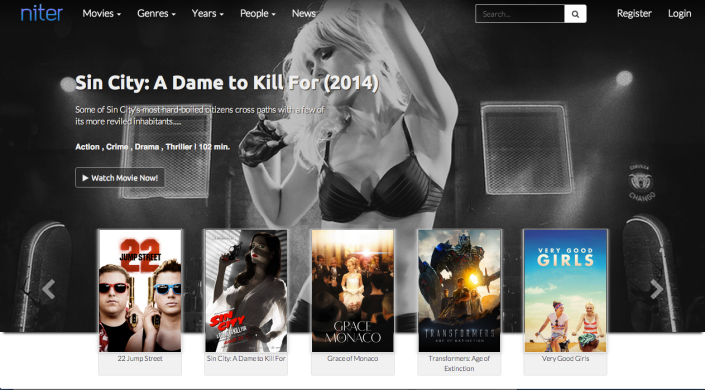Expand the Genres dropdown
The height and width of the screenshot is (390, 705).
(x=156, y=13)
